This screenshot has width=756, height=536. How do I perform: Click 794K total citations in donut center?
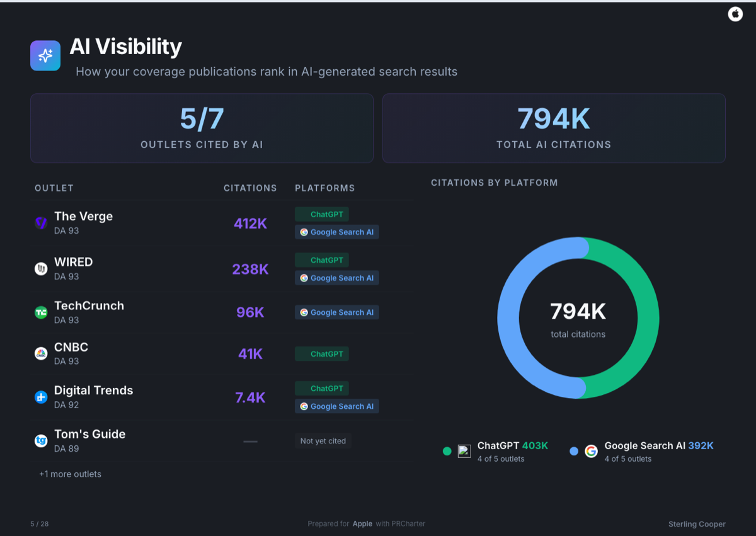(578, 319)
